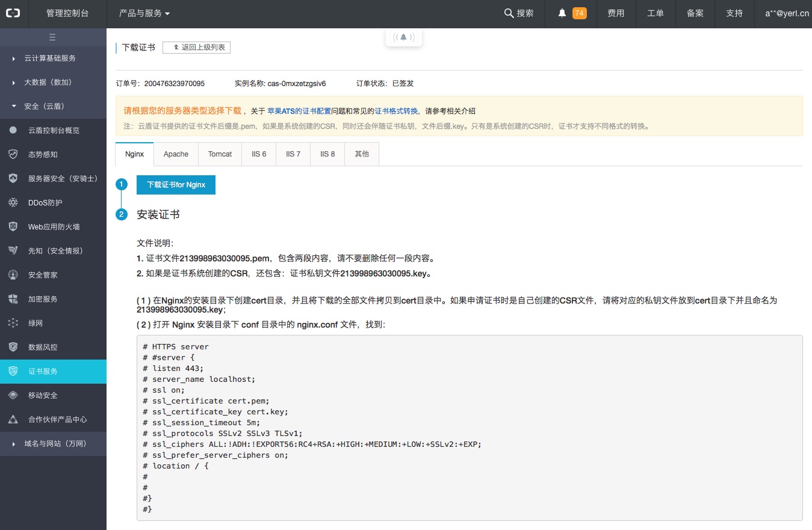
Task: Click the DDoS防护 gear icon
Action: [13, 202]
